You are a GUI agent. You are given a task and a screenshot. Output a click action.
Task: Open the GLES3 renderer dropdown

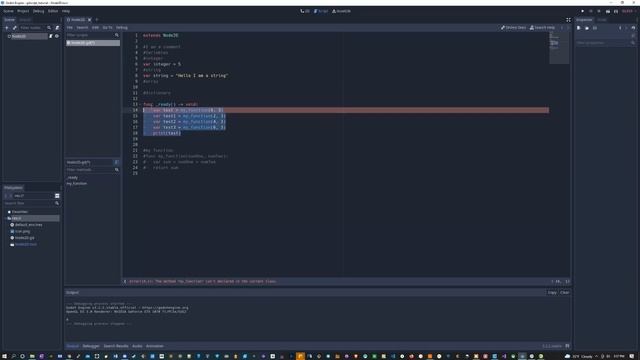[x=629, y=11]
